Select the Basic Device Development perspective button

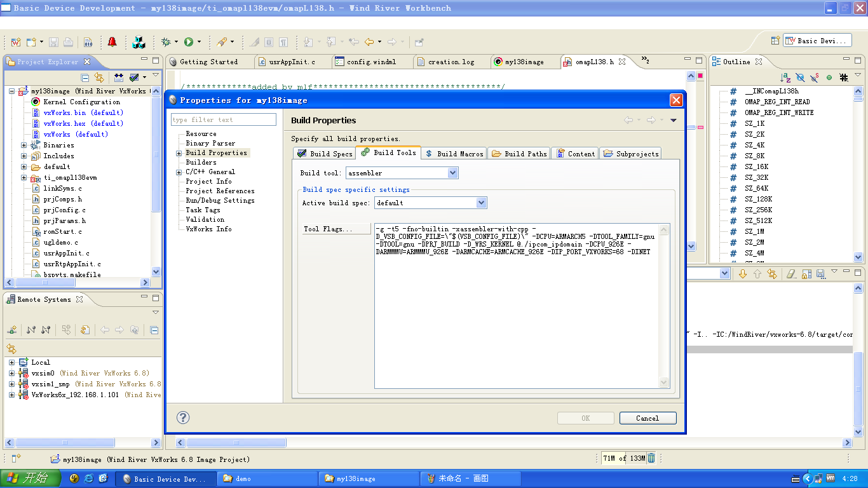click(x=817, y=40)
